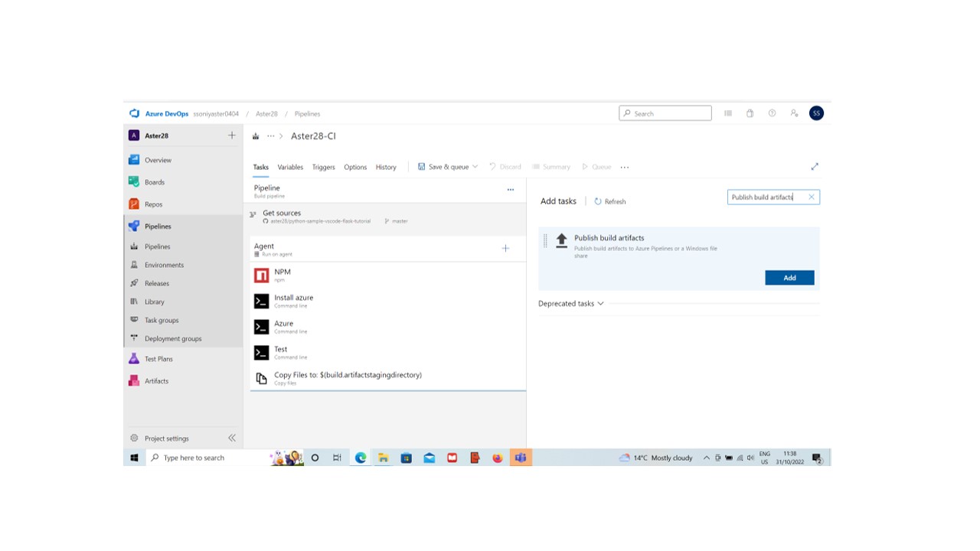The height and width of the screenshot is (551, 980).
Task: Open Pipeline more options ellipsis
Action: click(511, 189)
